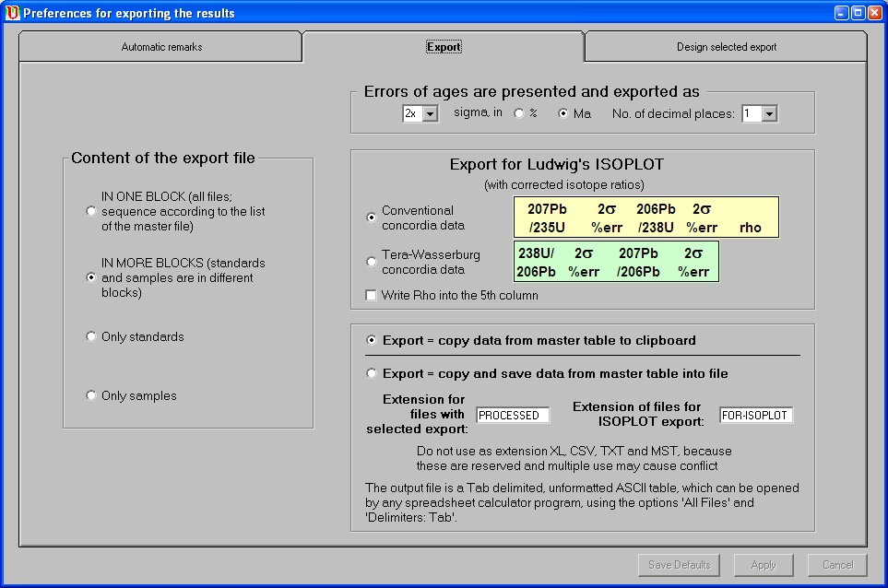Click the PROCESSED extension input field

coord(513,415)
